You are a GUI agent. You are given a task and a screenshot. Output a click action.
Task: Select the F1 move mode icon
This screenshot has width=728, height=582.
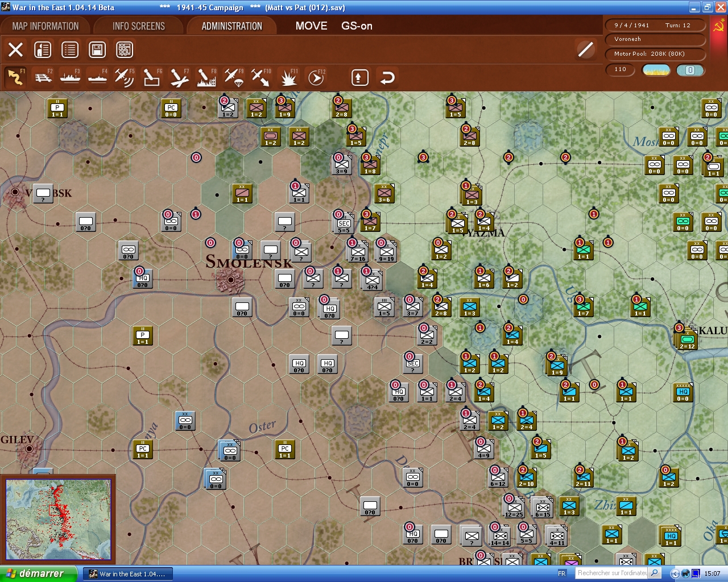(15, 77)
